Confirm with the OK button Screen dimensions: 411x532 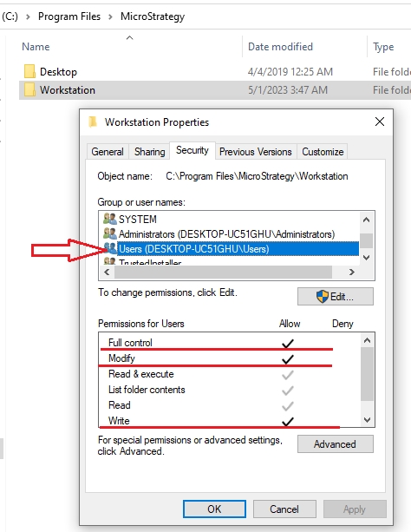214,509
